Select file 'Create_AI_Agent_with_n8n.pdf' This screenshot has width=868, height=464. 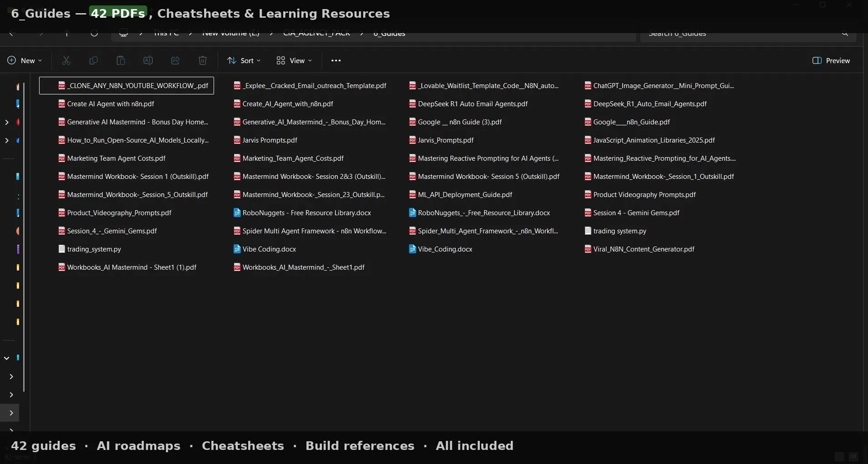tap(284, 104)
